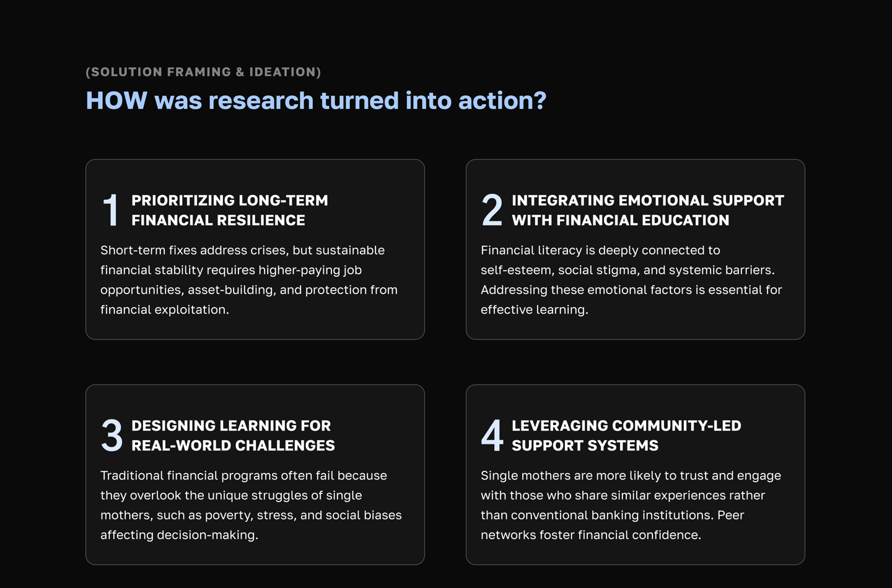Click the paragraph starting 'Traditional financial programs often fail'
The width and height of the screenshot is (892, 588).
[x=251, y=505]
